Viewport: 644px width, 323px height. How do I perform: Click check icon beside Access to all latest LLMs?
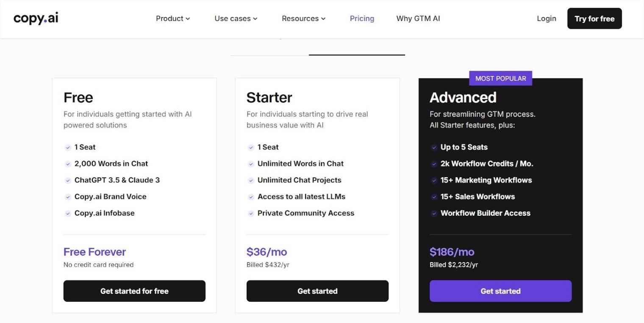pos(251,197)
